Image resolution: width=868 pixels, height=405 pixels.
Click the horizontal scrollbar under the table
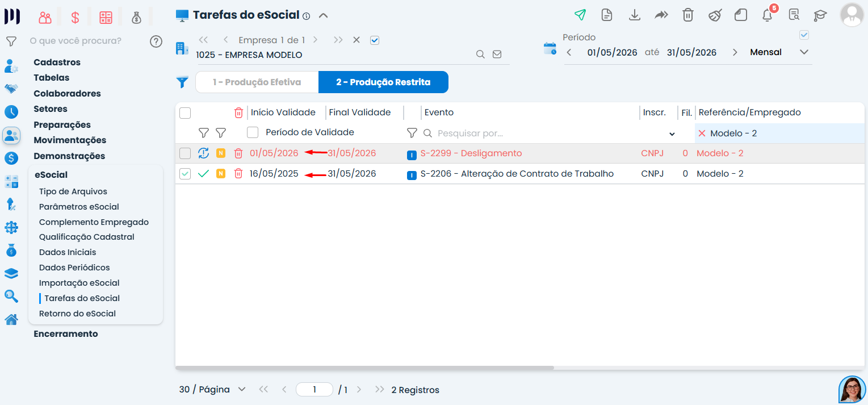[x=364, y=368]
